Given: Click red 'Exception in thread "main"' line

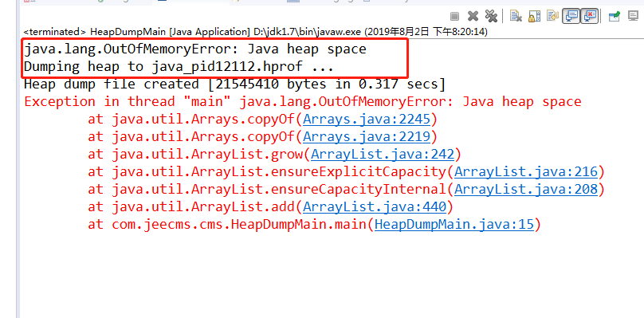Looking at the screenshot, I should 303,102.
